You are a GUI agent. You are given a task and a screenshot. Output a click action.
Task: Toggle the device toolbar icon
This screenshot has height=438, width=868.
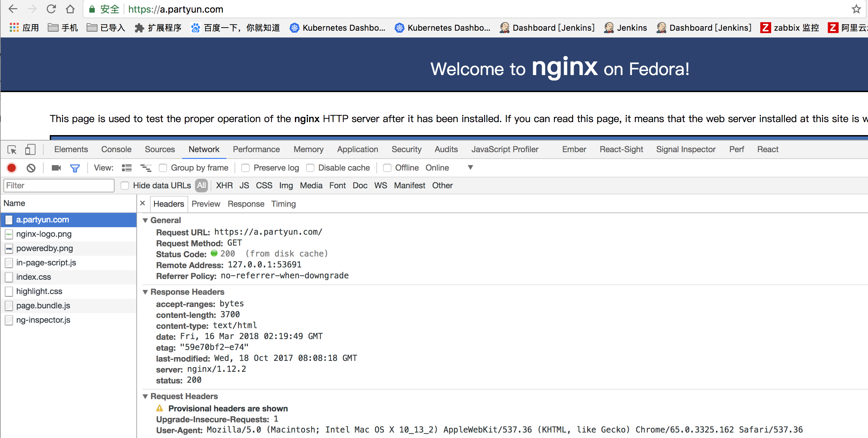[x=30, y=150]
